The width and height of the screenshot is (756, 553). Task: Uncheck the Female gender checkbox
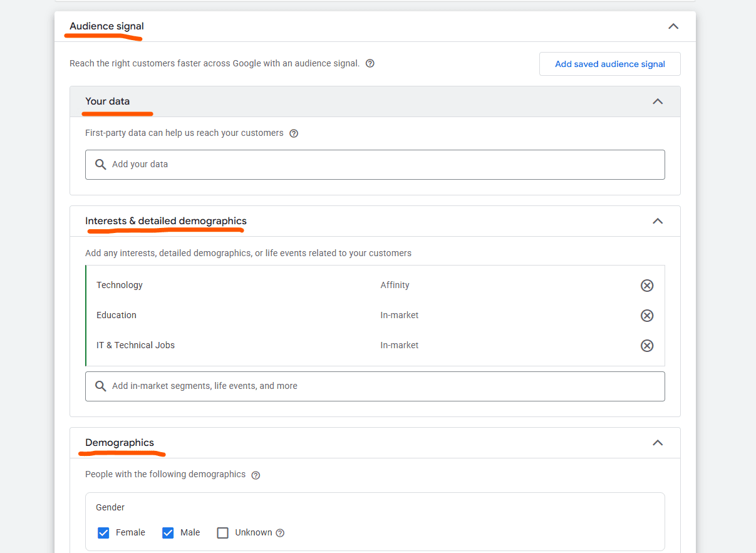[103, 532]
